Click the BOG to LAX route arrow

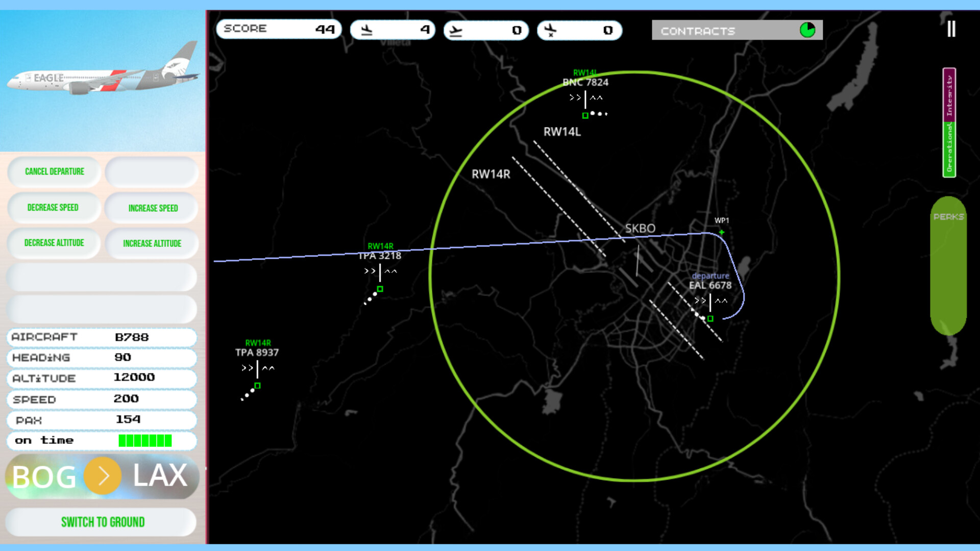tap(103, 476)
